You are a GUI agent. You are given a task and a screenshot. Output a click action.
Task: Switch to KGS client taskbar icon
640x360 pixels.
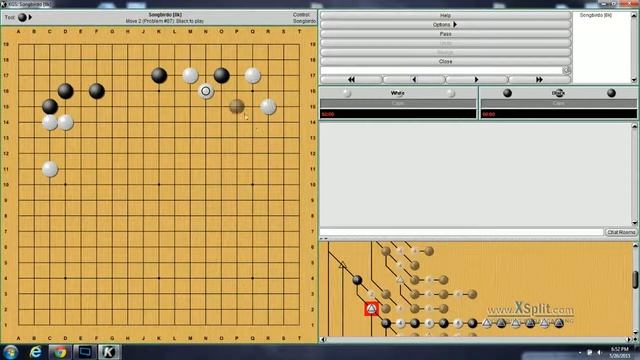(x=109, y=352)
